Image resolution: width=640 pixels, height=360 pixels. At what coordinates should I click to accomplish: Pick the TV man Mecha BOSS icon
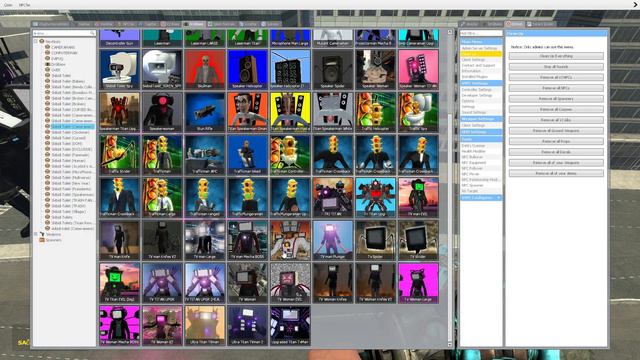248,240
